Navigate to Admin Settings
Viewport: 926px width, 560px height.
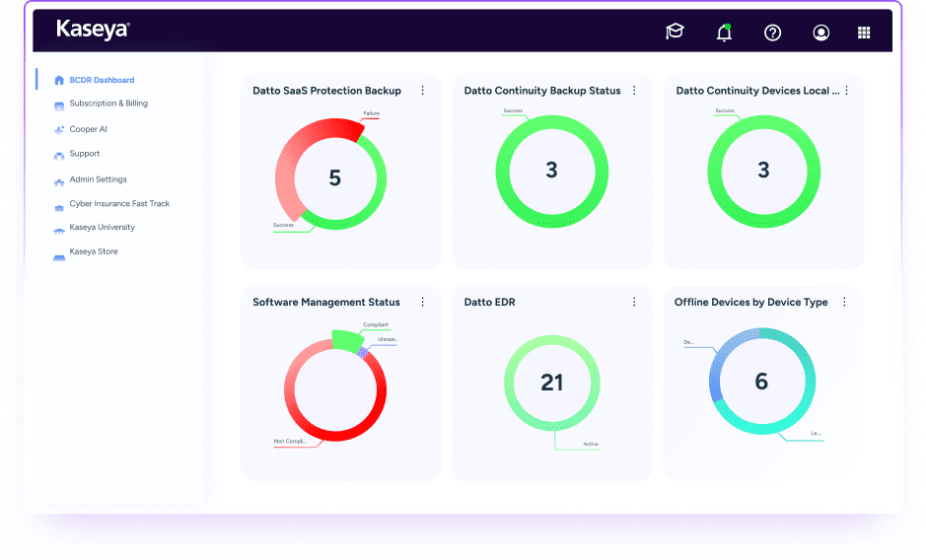pos(98,179)
